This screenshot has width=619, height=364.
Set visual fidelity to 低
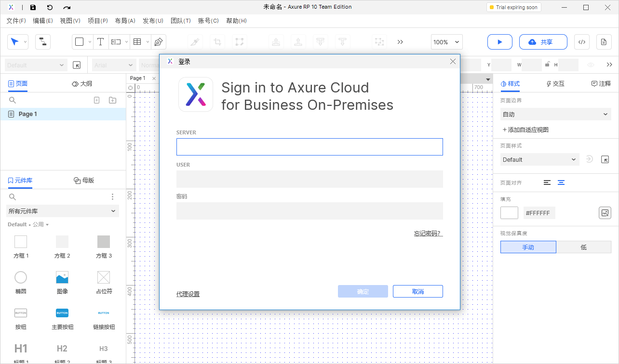[584, 247]
